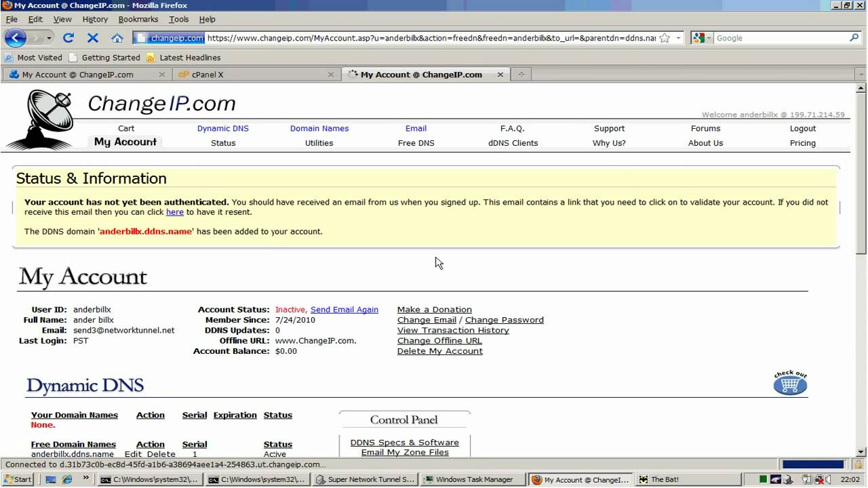This screenshot has width=868, height=488.
Task: Stop loading with the X toolbar icon
Action: click(93, 38)
